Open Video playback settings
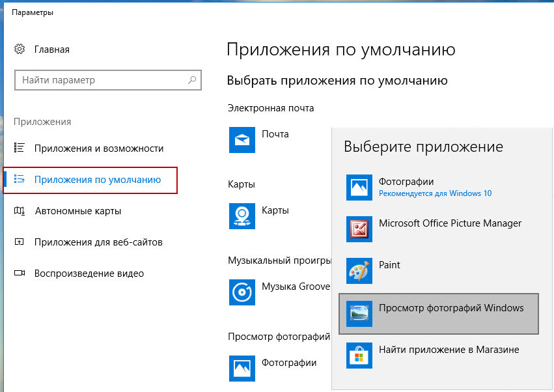The image size is (554, 392). 89,273
